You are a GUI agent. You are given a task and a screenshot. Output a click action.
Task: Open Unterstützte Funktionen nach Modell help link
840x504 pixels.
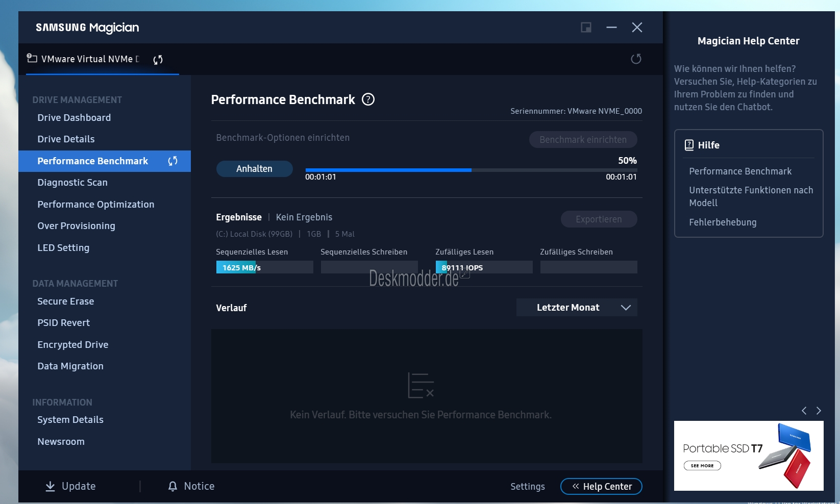[x=751, y=196]
